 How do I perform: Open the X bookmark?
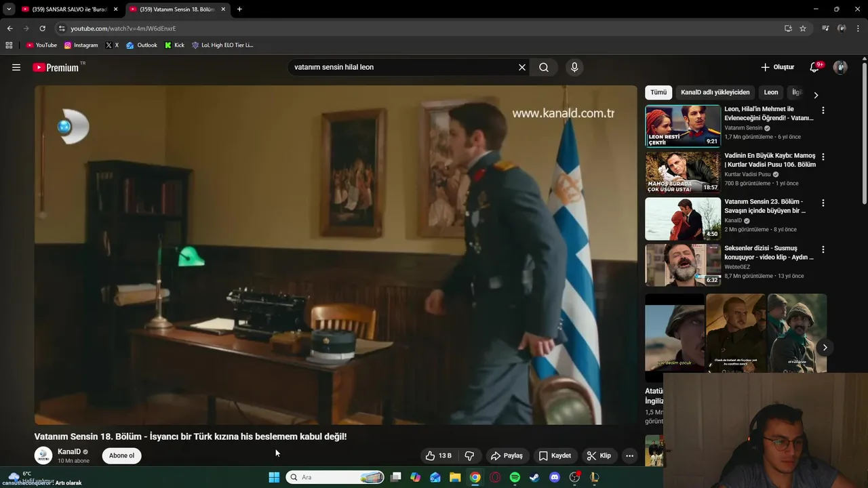[x=112, y=45]
